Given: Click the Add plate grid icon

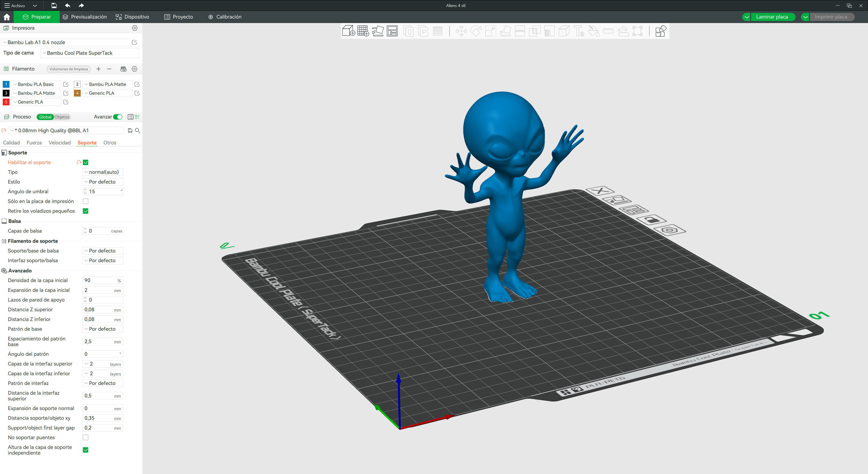Looking at the screenshot, I should pyautogui.click(x=363, y=31).
